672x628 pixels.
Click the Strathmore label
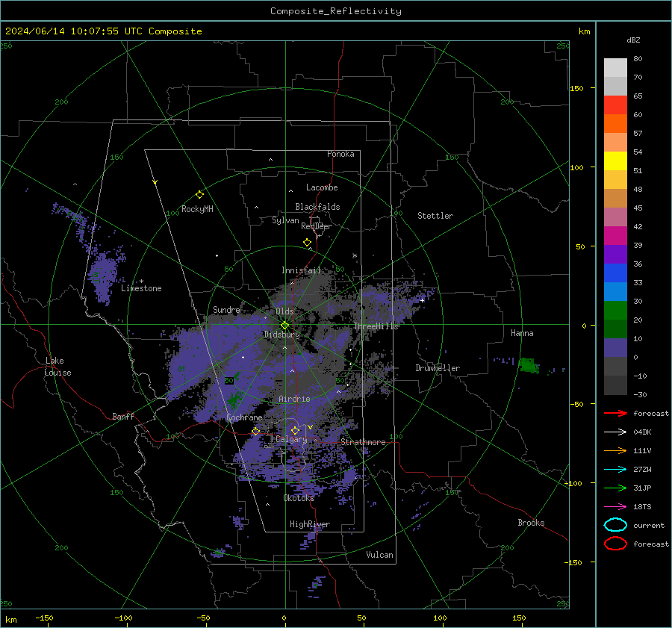click(x=363, y=442)
